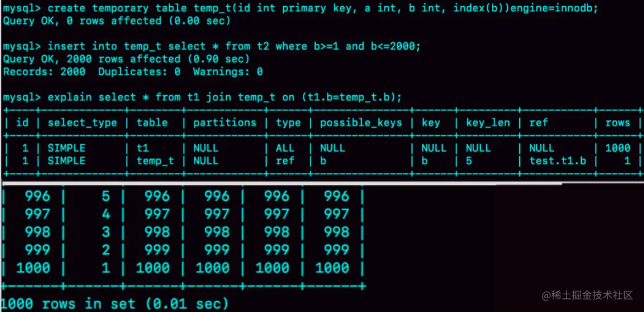Click key_len 'NULL' in the t1 row
The height and width of the screenshot is (312, 644).
click(x=479, y=148)
